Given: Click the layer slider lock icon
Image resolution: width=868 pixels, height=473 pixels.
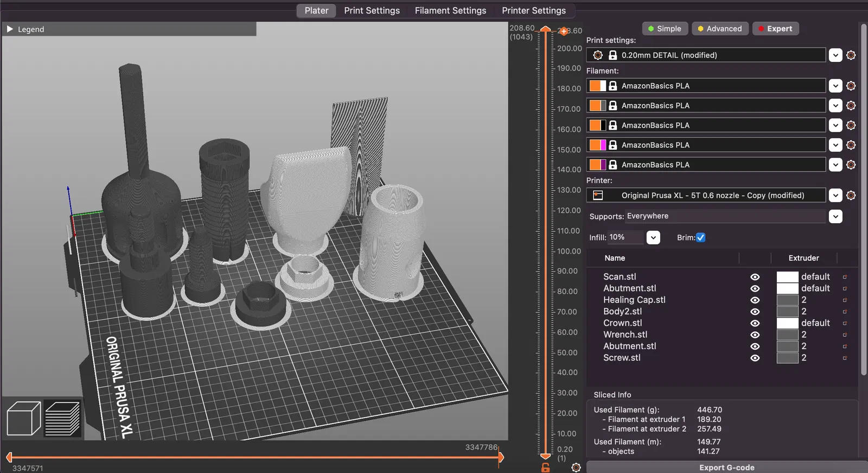Looking at the screenshot, I should [x=546, y=468].
